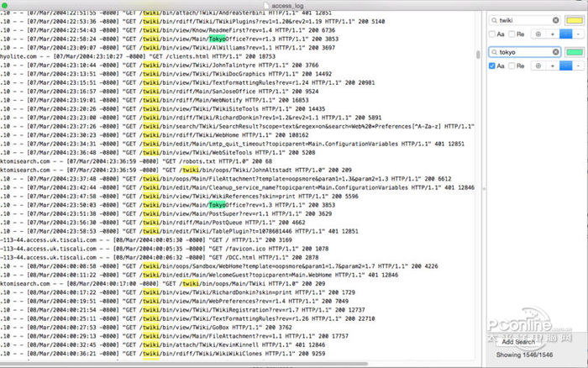Click the highlighted Tokyo in the 22:58:24 line
This screenshot has height=368, width=588.
click(218, 39)
